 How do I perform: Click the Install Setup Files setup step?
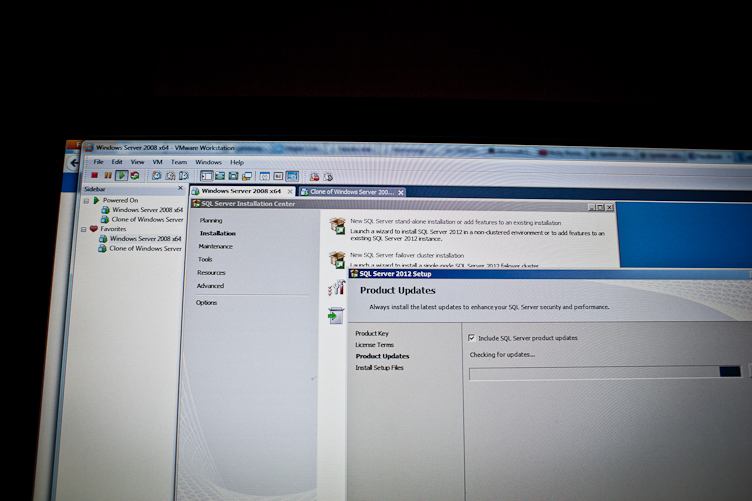(x=379, y=368)
